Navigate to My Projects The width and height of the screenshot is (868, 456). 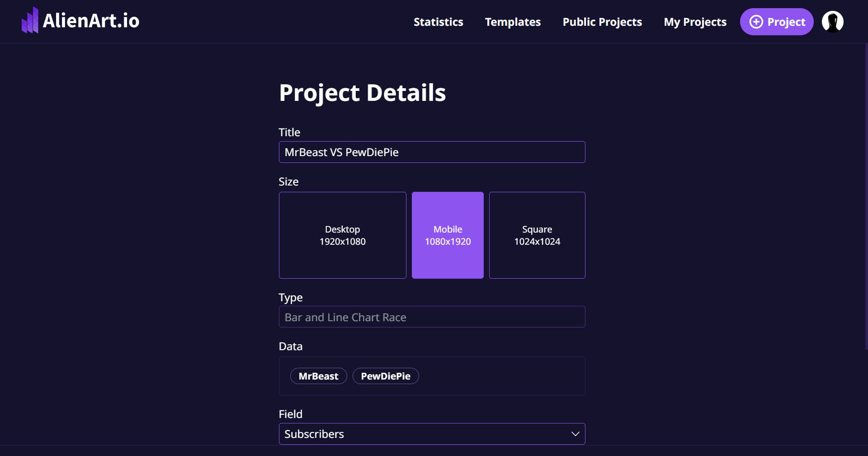point(695,22)
